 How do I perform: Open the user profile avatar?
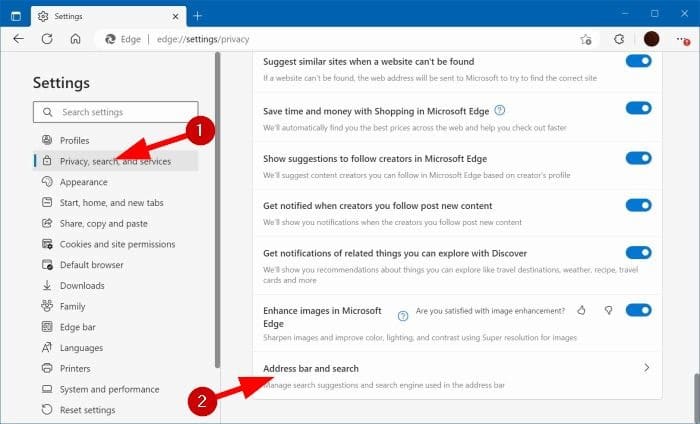click(651, 39)
